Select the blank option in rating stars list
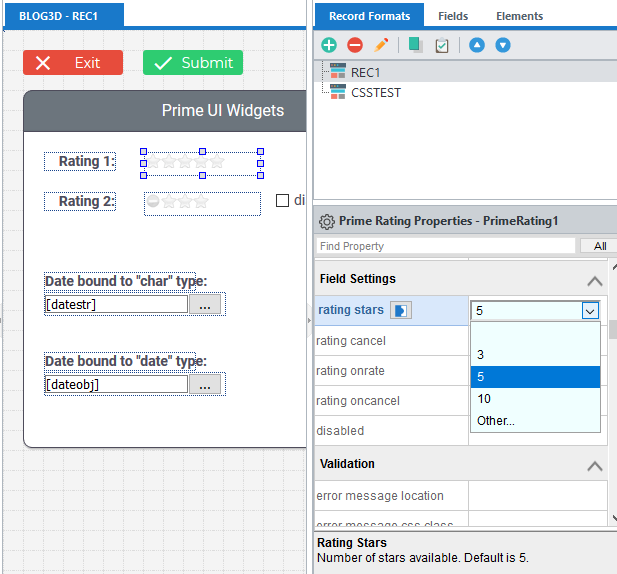The image size is (617, 574). (x=535, y=333)
